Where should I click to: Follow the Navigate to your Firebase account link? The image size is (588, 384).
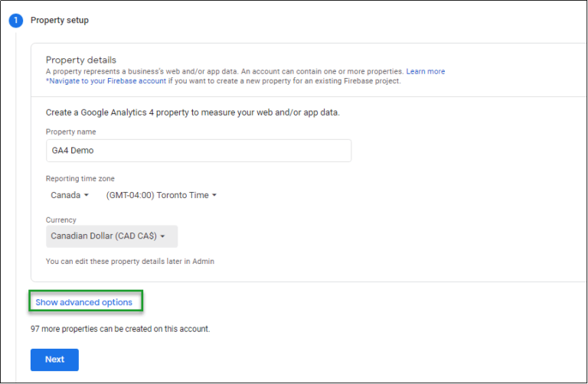tap(106, 81)
